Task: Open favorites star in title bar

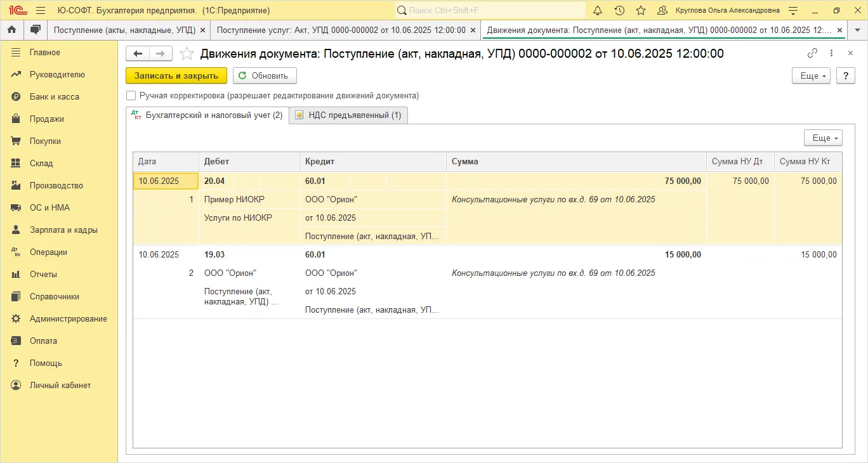Action: pos(641,11)
